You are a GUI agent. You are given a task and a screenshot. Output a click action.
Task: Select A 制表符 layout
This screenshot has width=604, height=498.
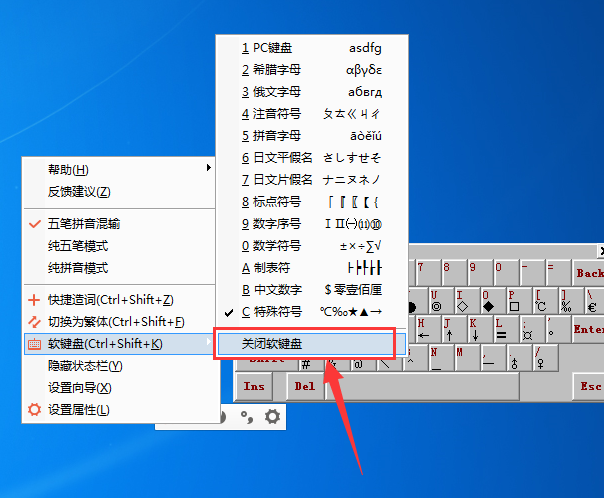(x=312, y=268)
